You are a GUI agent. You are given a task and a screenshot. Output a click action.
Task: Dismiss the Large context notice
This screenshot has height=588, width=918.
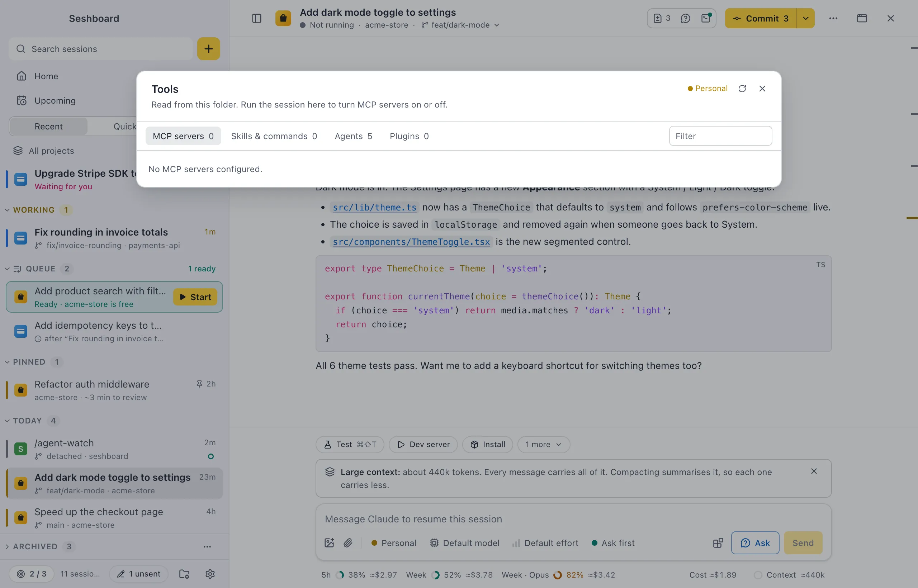point(814,471)
